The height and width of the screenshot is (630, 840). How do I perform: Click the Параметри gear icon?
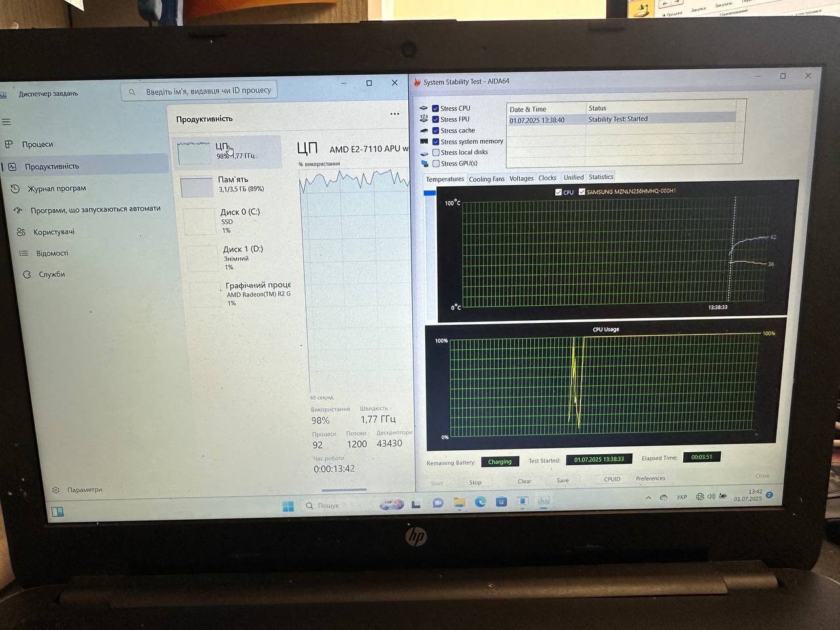(x=56, y=490)
